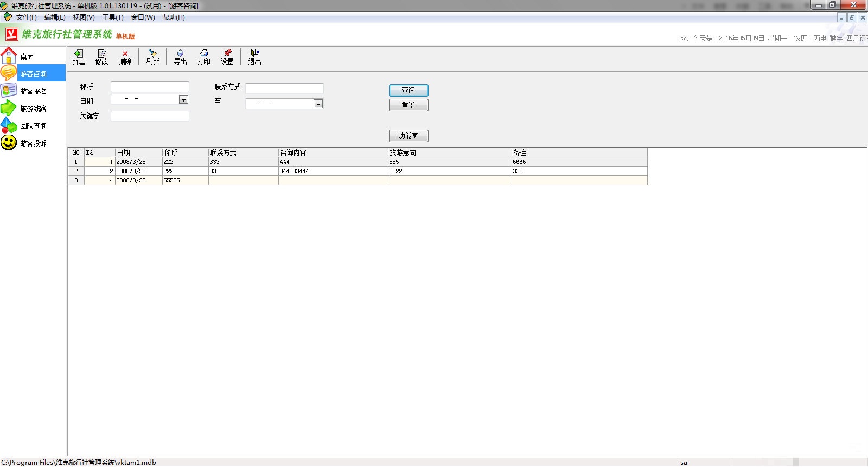Select 游客咨询 in the sidebar

[x=33, y=73]
